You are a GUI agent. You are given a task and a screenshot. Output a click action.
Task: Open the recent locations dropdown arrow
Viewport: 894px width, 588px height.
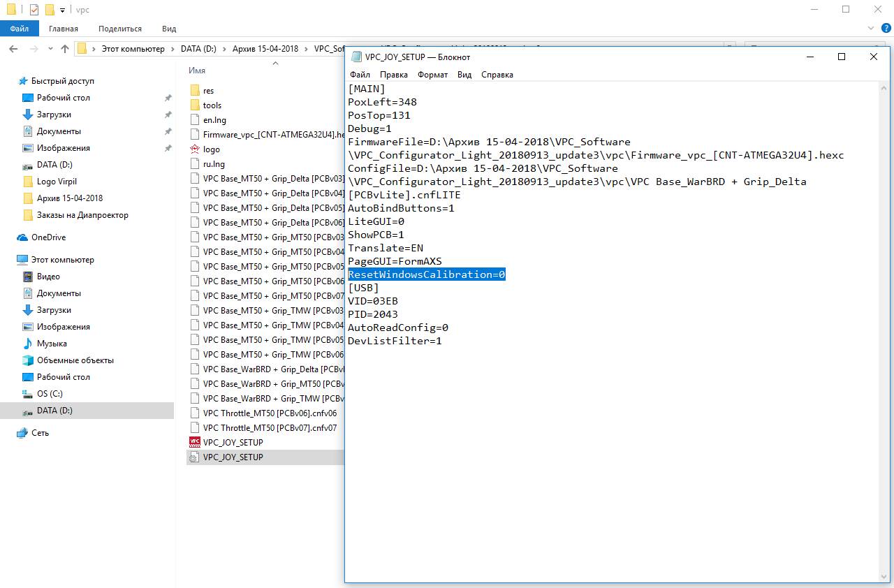(x=50, y=49)
